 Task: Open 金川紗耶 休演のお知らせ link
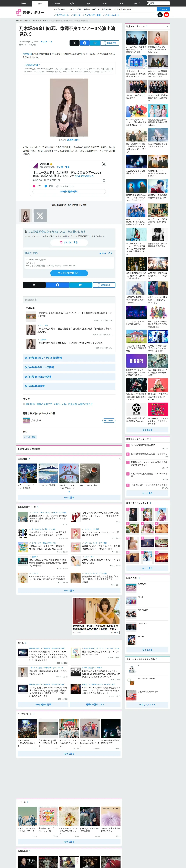tap(59, 404)
